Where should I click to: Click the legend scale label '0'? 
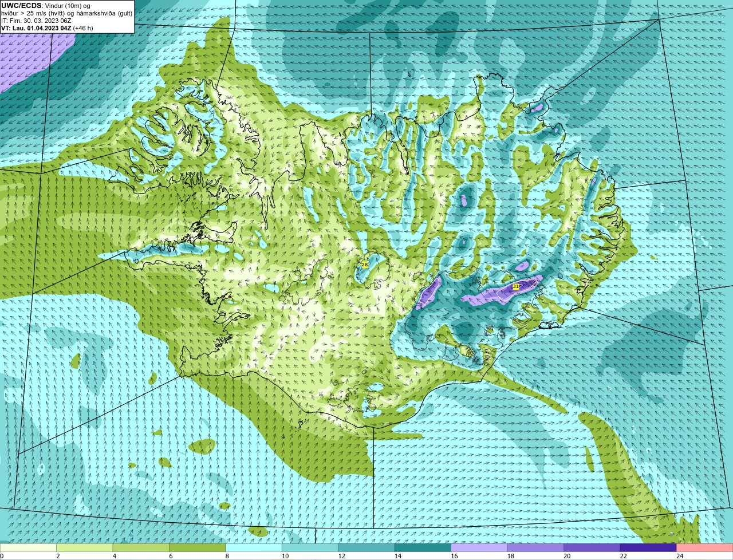(2, 556)
